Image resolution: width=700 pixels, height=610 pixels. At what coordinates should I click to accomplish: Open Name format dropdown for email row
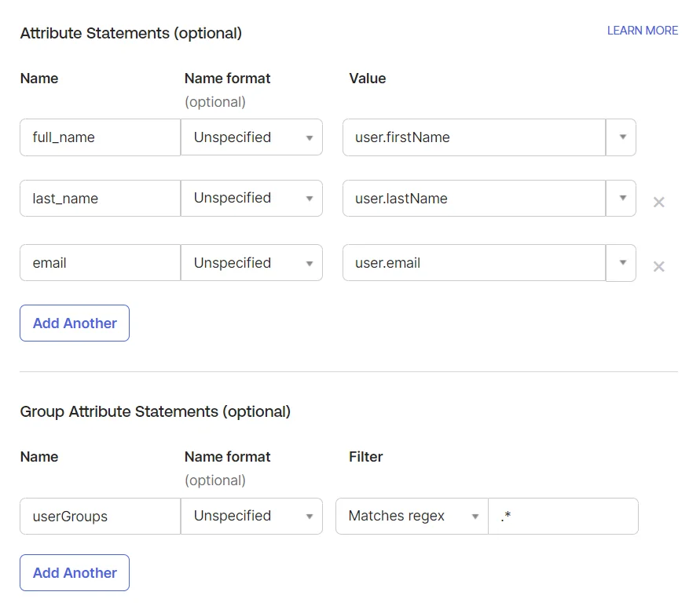pyautogui.click(x=251, y=262)
